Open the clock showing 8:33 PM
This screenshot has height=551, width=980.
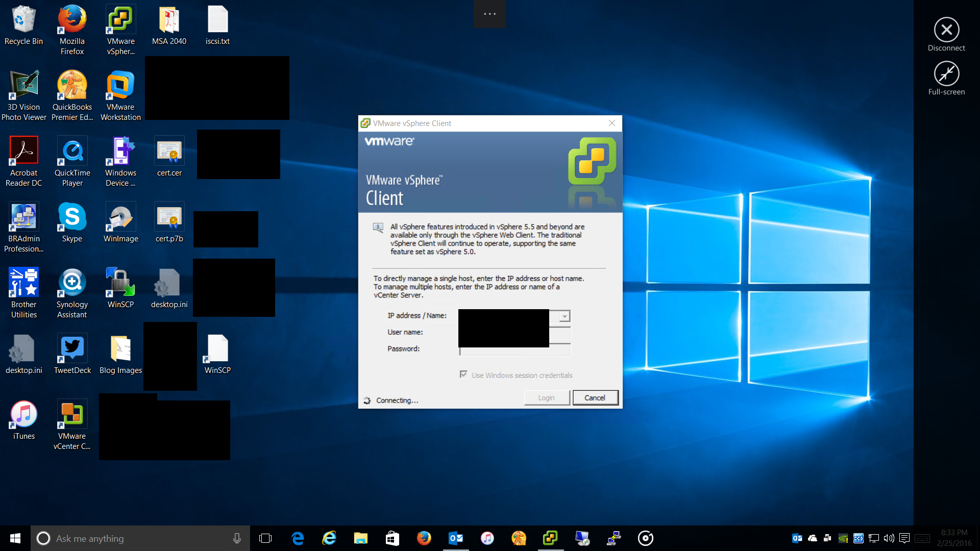point(954,538)
